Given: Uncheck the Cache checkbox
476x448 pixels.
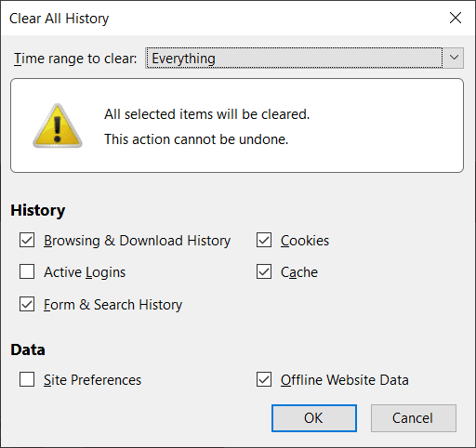Looking at the screenshot, I should [x=264, y=271].
